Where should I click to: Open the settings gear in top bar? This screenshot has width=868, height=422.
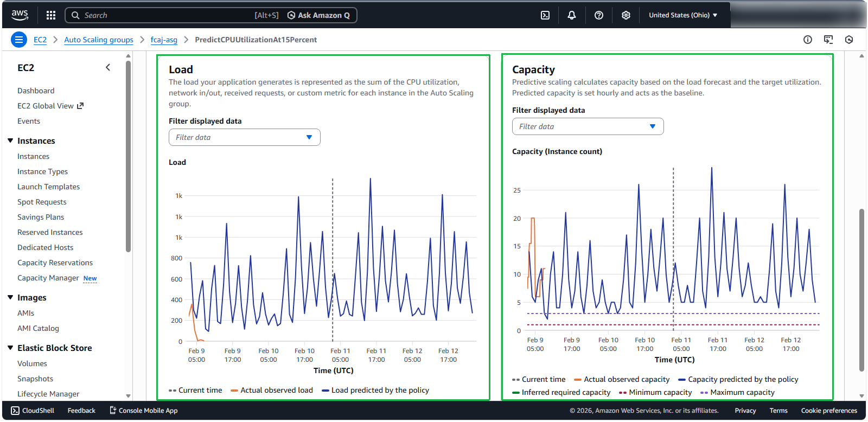[x=626, y=15]
